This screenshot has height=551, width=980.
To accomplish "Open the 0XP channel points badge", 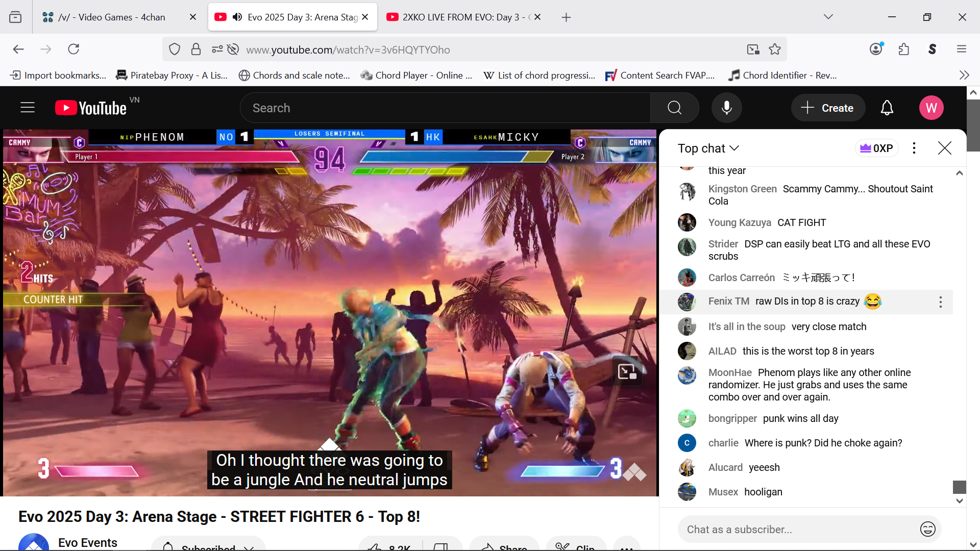I will point(876,148).
